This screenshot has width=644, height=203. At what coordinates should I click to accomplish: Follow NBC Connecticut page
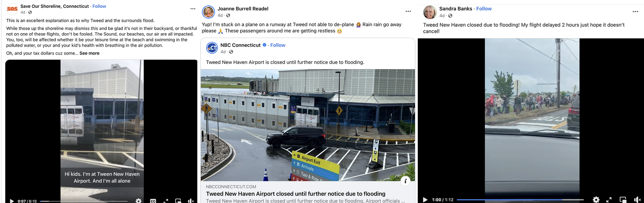click(278, 45)
